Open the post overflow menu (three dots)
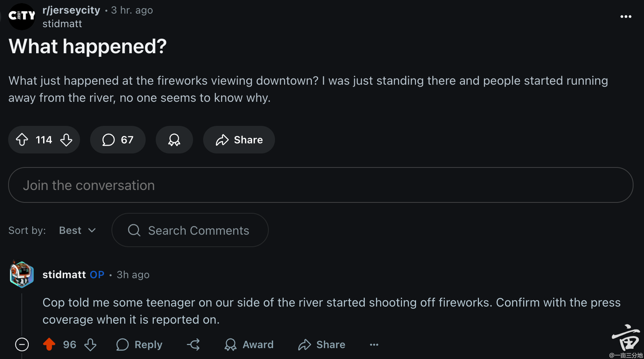 click(626, 16)
